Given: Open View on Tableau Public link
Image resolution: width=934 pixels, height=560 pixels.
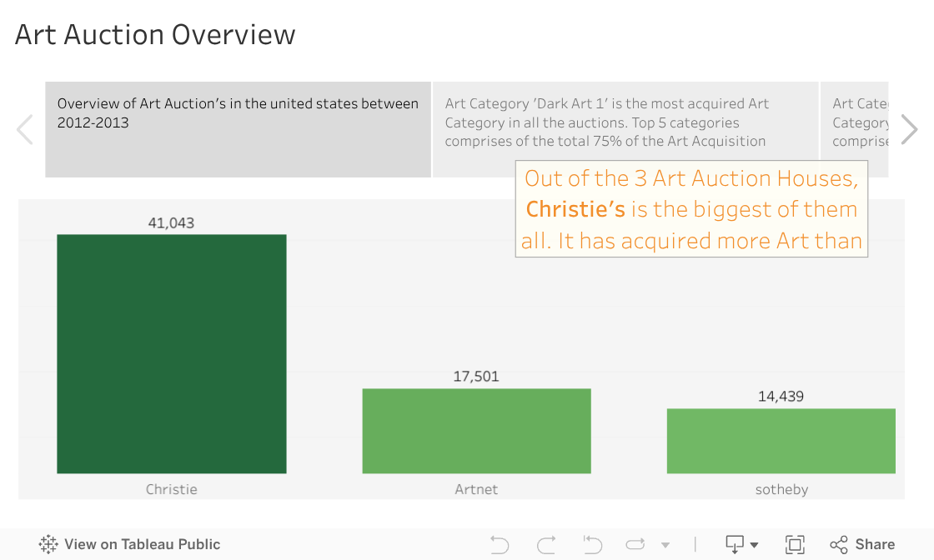Looking at the screenshot, I should 129,545.
